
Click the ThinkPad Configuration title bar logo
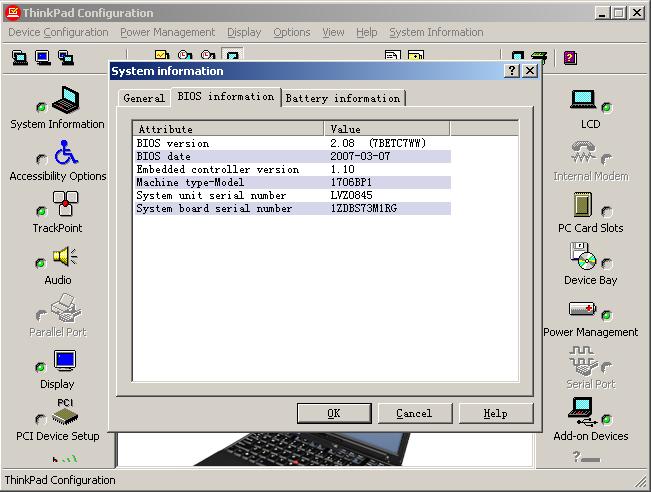12,13
